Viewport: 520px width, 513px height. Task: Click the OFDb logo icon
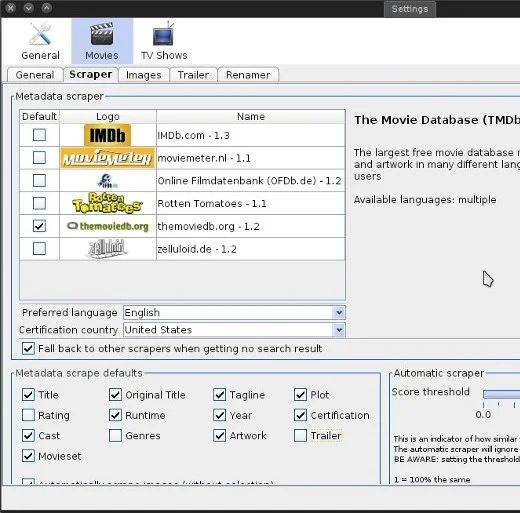107,180
